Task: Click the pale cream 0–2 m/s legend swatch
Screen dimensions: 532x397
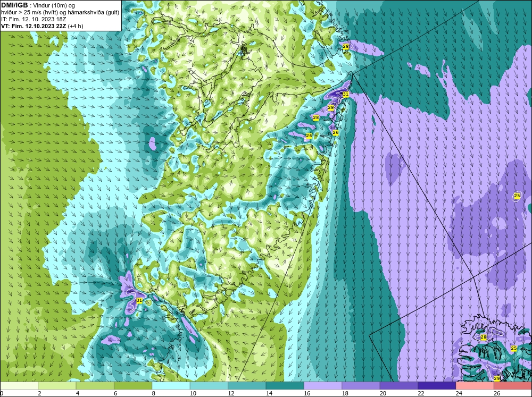Action: 19,386
